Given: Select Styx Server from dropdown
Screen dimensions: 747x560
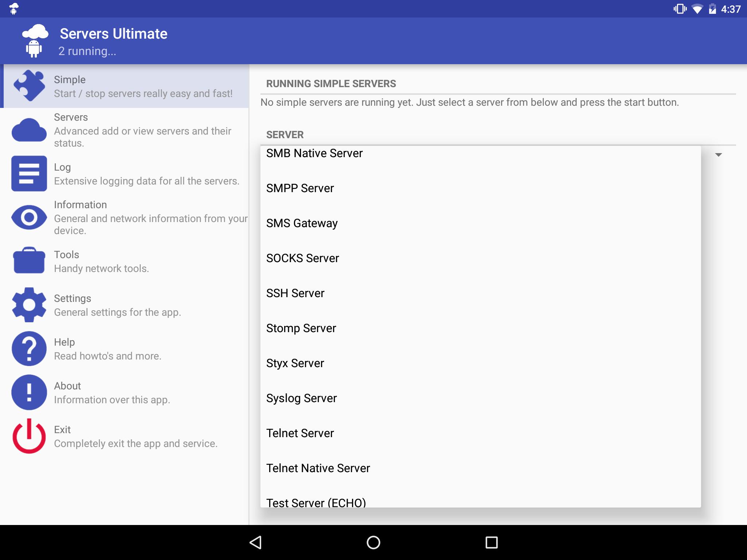Looking at the screenshot, I should click(x=480, y=363).
